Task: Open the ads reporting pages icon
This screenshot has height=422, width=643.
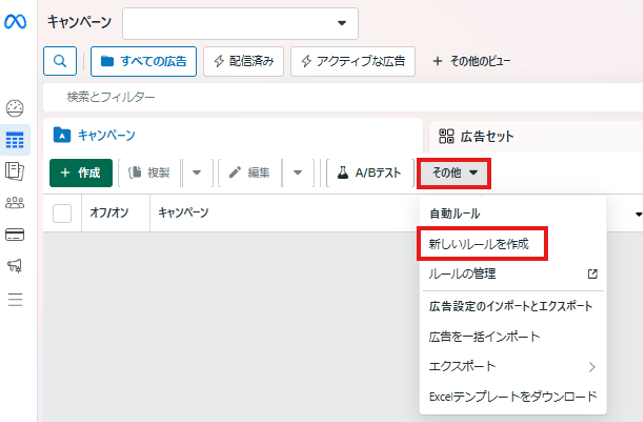Action: click(15, 171)
